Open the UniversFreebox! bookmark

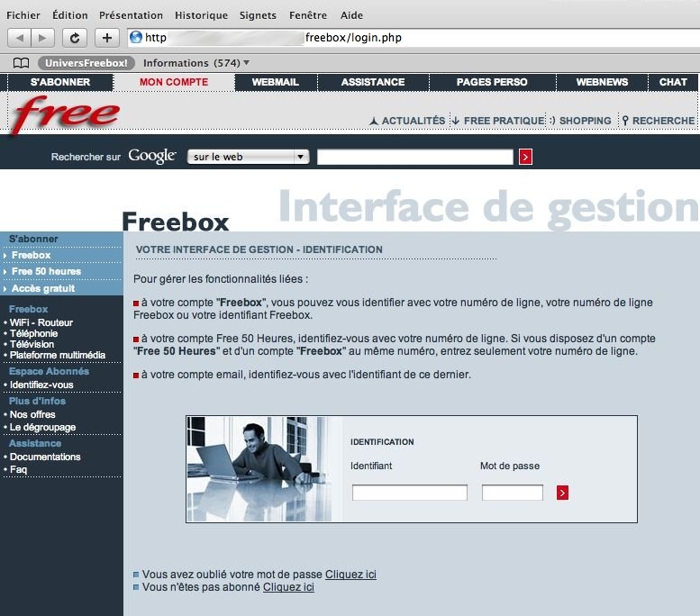point(86,63)
